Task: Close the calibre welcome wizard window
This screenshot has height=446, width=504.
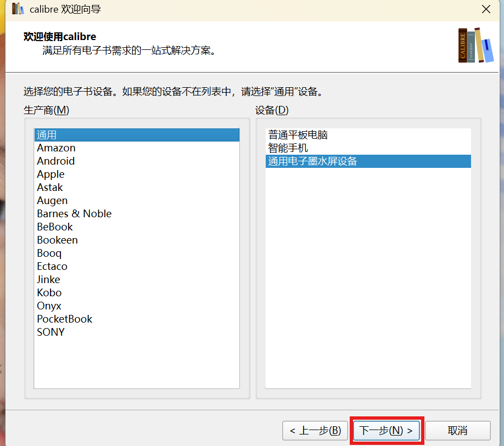Action: (486, 9)
